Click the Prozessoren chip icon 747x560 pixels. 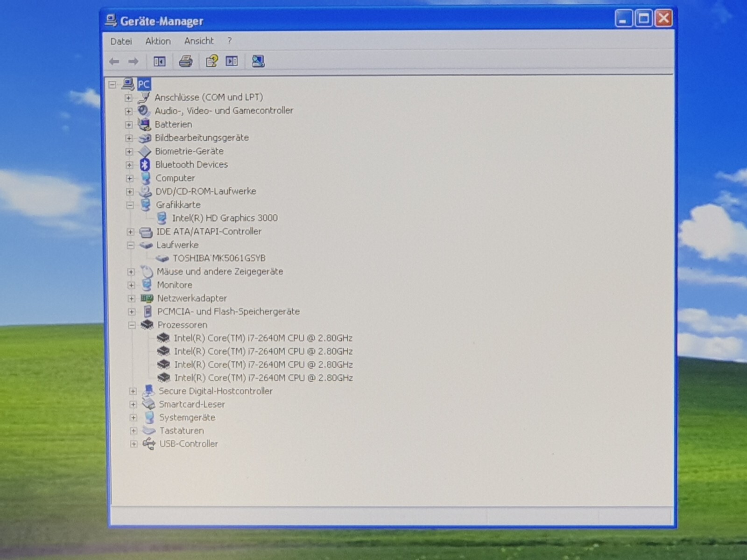pyautogui.click(x=147, y=324)
